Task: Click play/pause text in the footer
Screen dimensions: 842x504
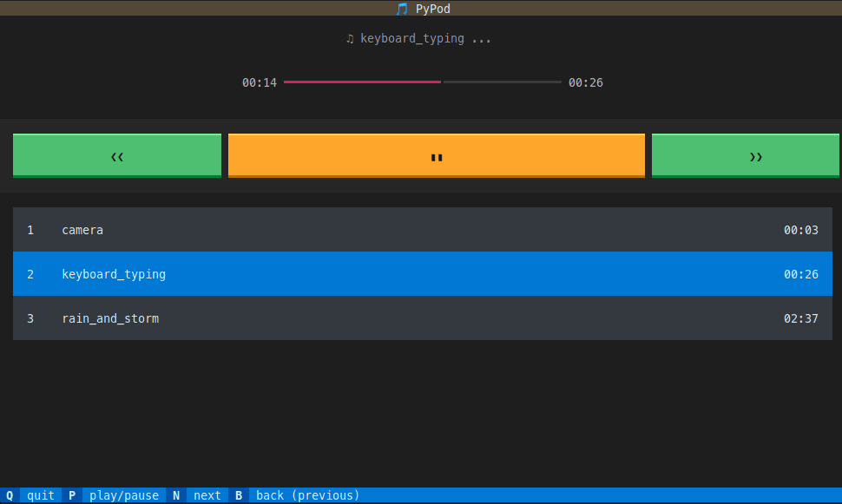Action: coord(124,494)
